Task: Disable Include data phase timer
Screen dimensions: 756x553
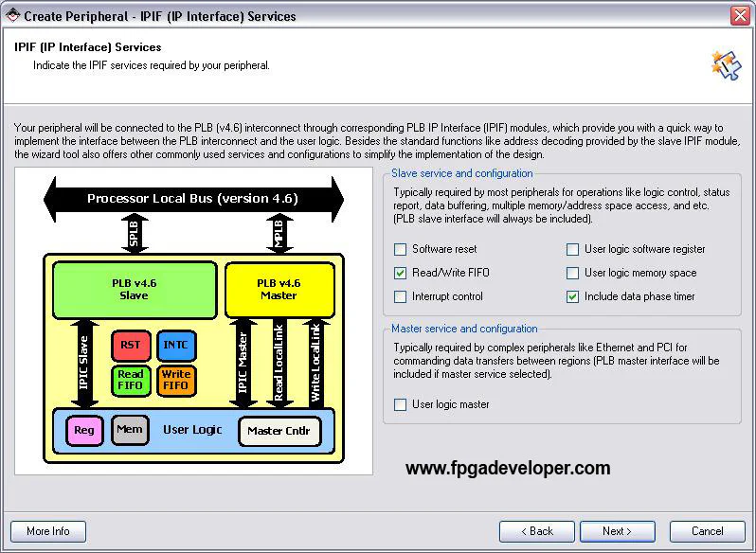Action: click(572, 297)
